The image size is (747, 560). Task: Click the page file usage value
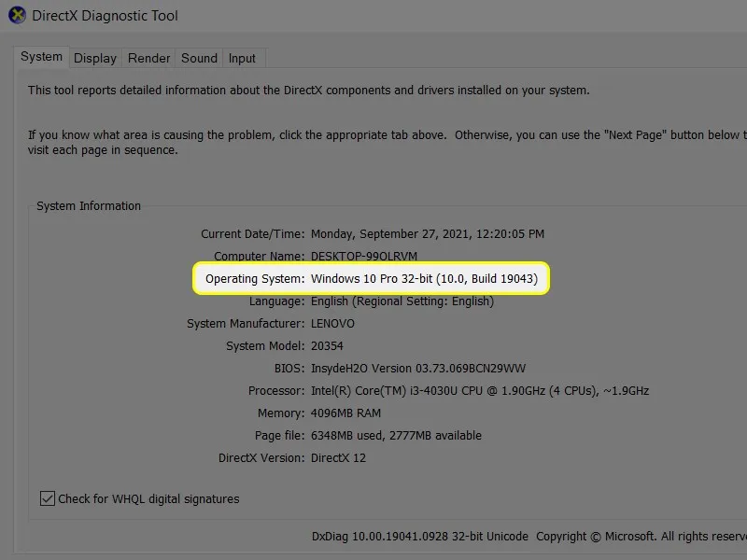[396, 436]
